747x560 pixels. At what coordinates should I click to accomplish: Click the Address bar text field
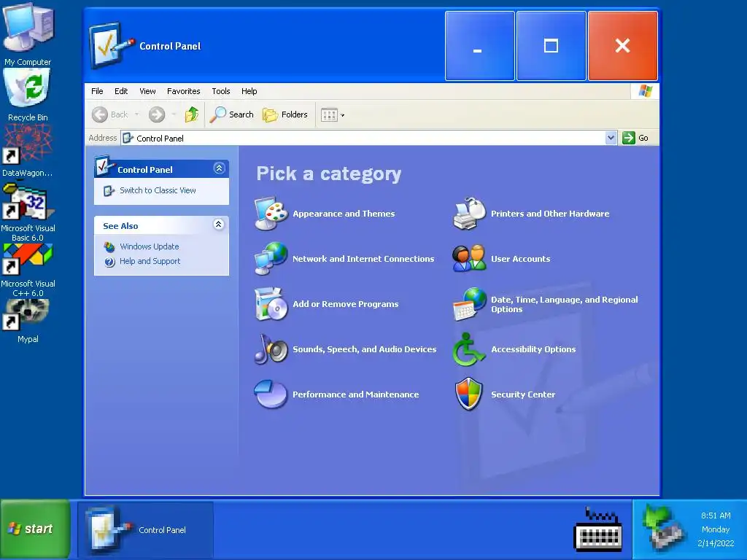tap(363, 138)
